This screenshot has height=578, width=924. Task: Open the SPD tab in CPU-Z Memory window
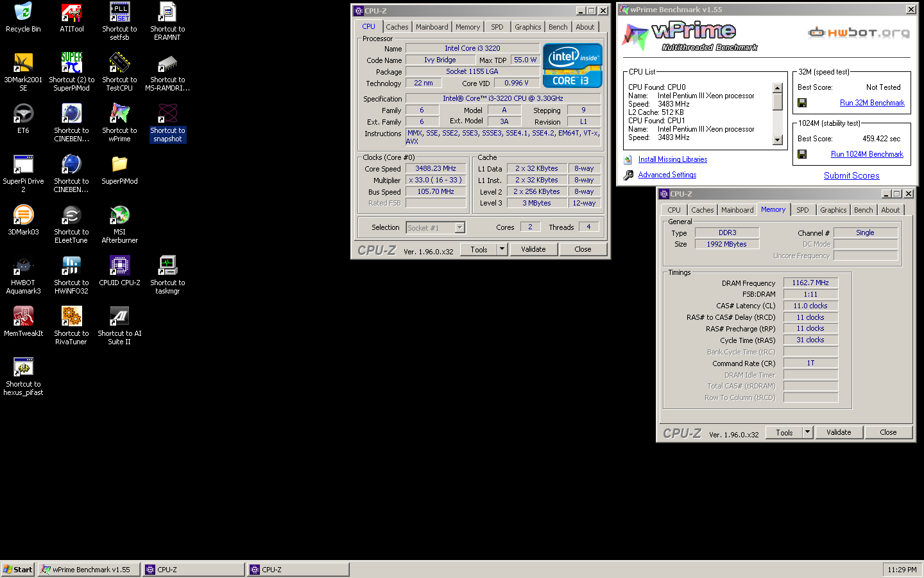point(803,210)
